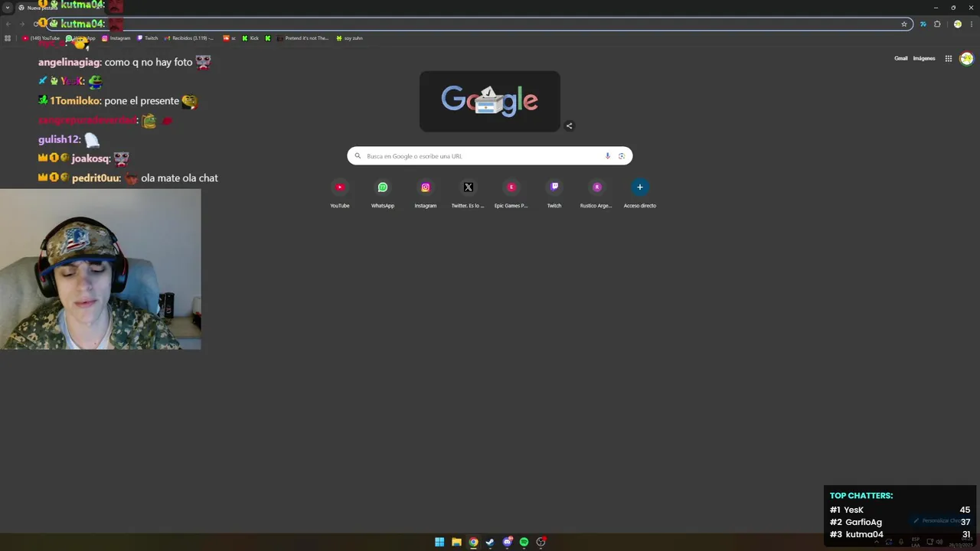This screenshot has width=980, height=551.
Task: Open the Epic Games shortcut tile
Action: tap(511, 194)
